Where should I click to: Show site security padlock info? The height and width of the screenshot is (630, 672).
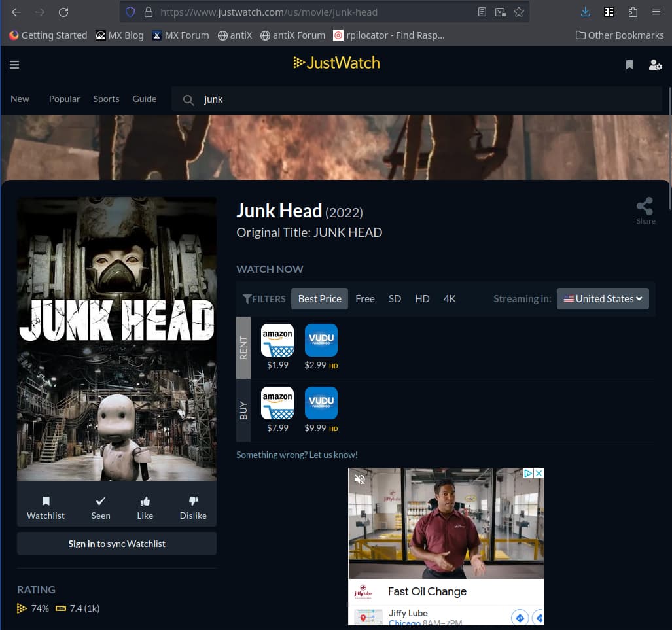tap(149, 12)
